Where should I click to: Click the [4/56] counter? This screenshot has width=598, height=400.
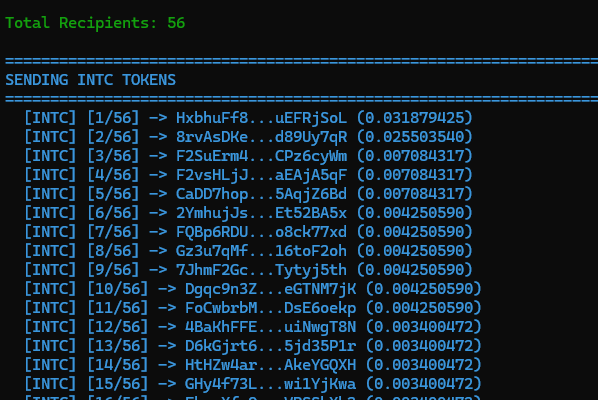tap(113, 175)
